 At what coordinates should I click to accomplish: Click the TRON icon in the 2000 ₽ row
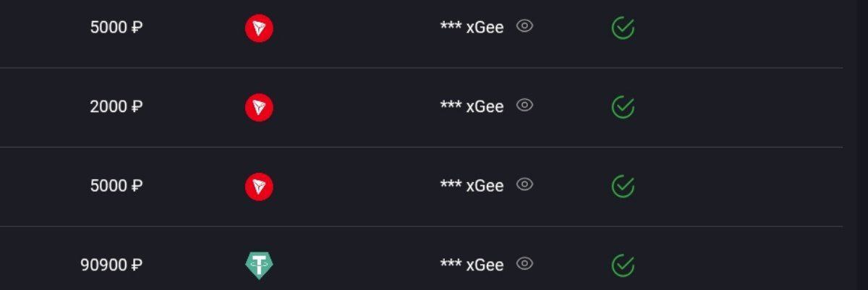pyautogui.click(x=259, y=108)
